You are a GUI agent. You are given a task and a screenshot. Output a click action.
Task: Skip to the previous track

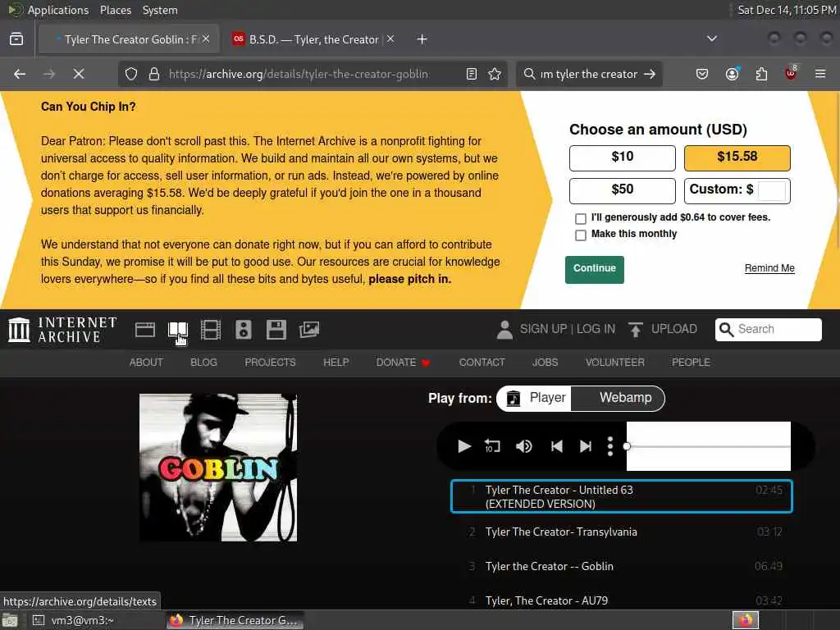pos(557,446)
